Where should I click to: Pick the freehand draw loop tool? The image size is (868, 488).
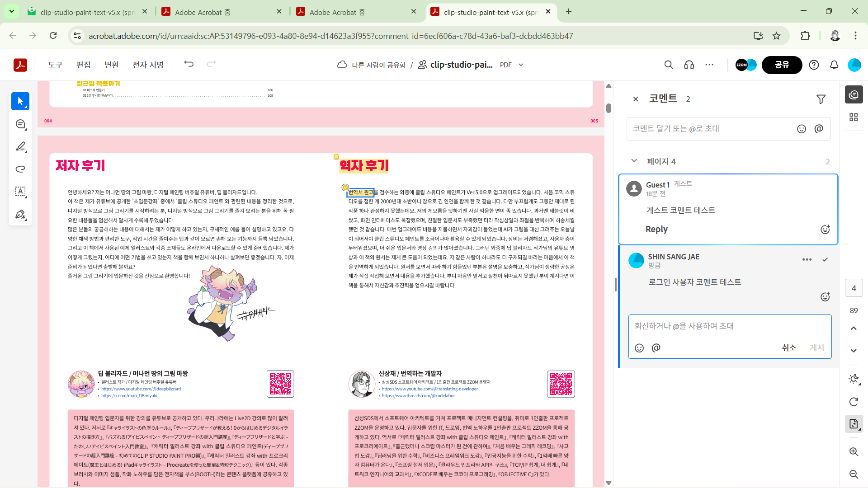click(x=20, y=169)
